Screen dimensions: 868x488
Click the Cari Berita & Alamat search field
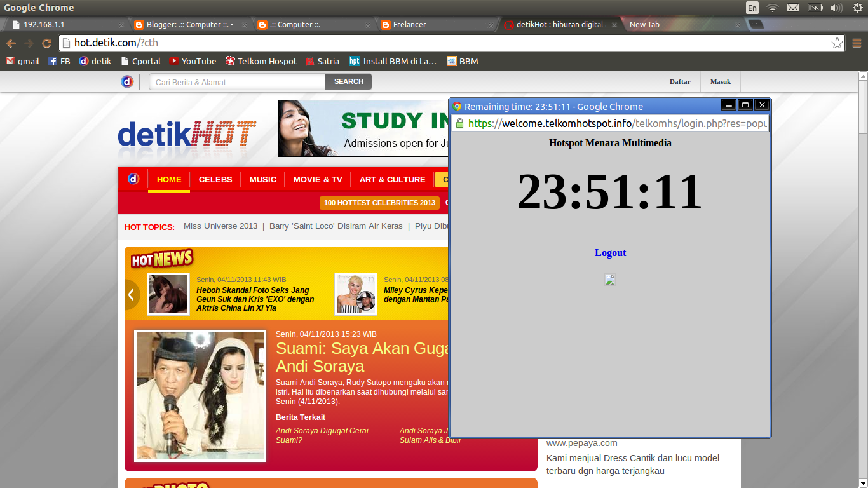(237, 82)
